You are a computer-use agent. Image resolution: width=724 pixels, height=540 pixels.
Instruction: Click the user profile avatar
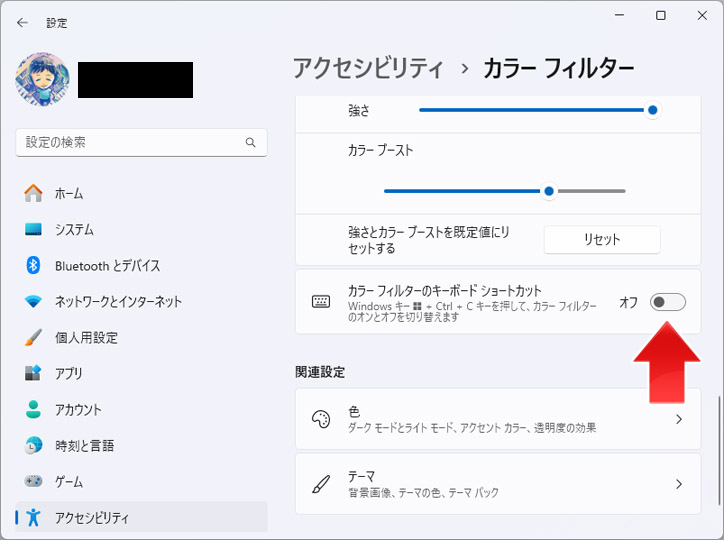[x=42, y=79]
